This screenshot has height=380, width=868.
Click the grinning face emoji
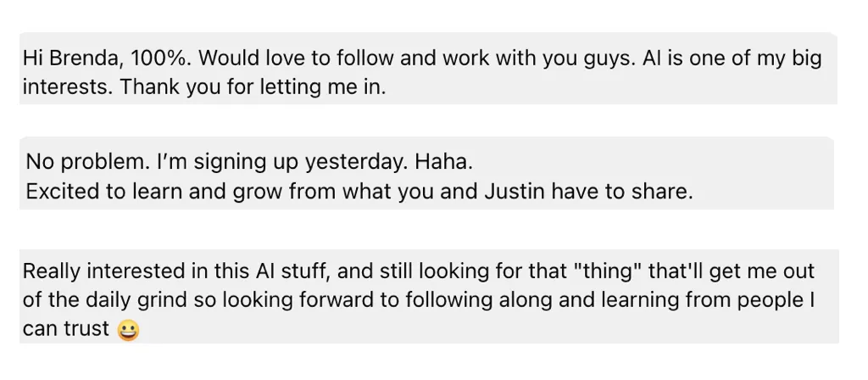[129, 331]
